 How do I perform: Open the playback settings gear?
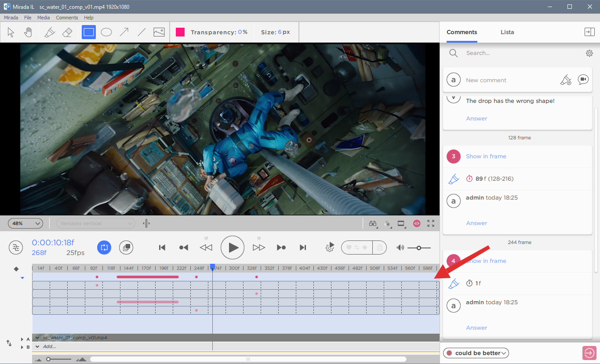pyautogui.click(x=330, y=247)
